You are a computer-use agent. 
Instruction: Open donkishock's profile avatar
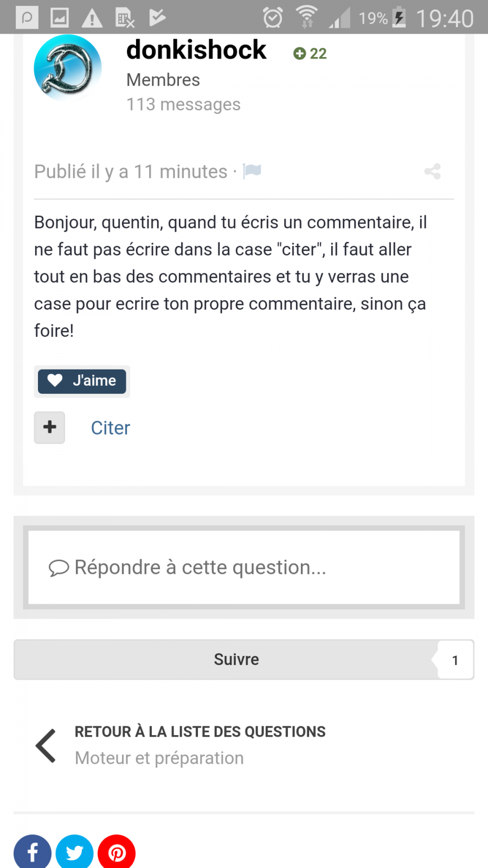[68, 67]
